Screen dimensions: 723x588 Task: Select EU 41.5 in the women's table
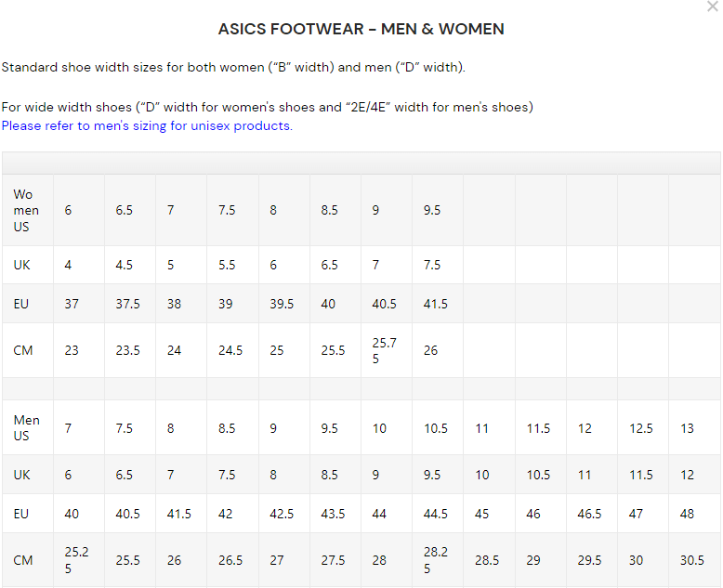coord(435,304)
